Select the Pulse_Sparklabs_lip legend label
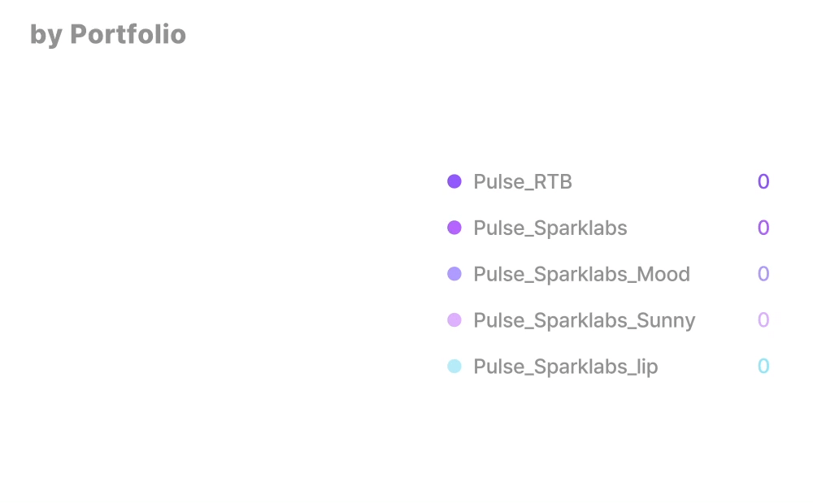The image size is (813, 504). (x=566, y=367)
